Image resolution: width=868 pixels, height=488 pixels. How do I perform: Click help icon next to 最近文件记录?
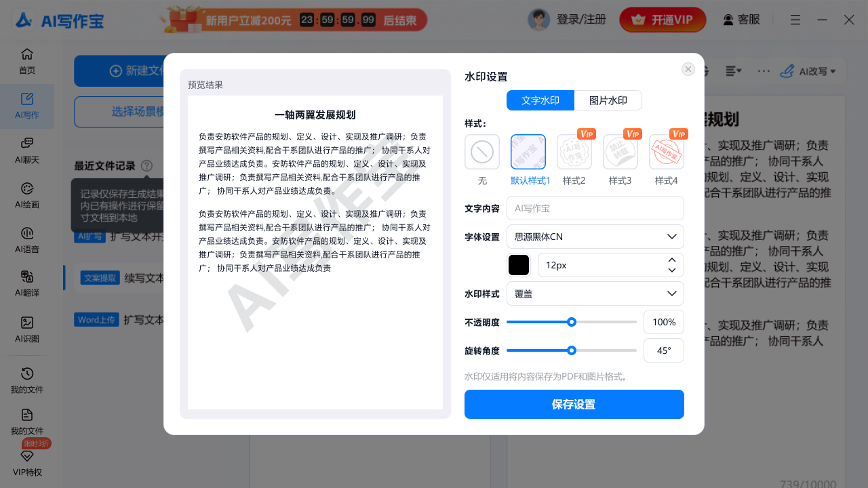147,165
